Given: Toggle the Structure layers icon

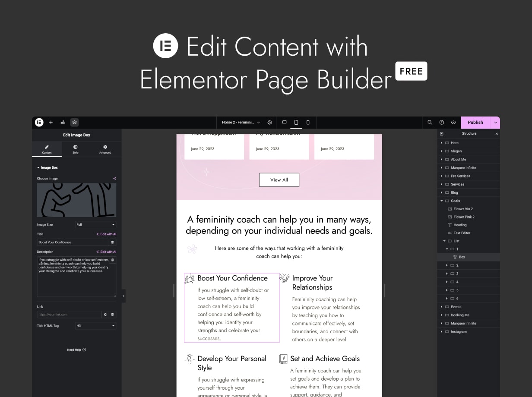Looking at the screenshot, I should pos(74,122).
